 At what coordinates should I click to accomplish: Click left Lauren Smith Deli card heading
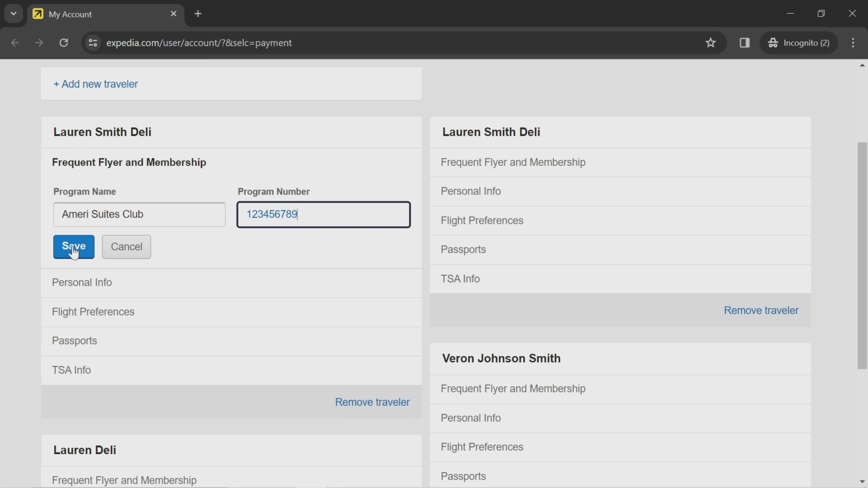(x=102, y=132)
